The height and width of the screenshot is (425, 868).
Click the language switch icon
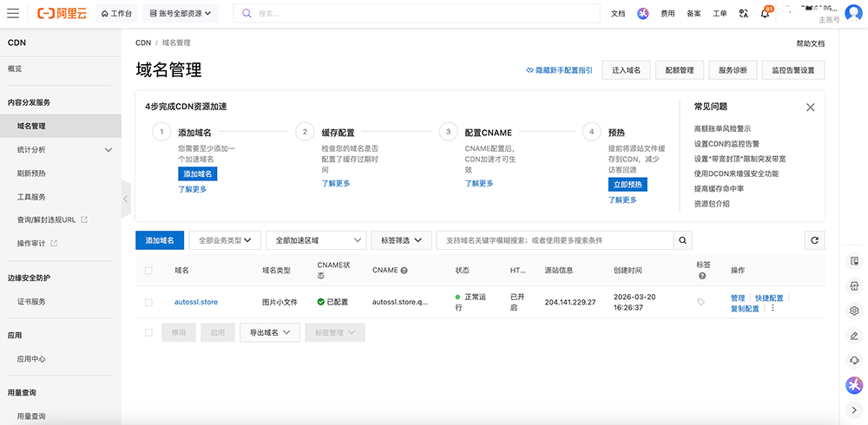click(x=743, y=14)
